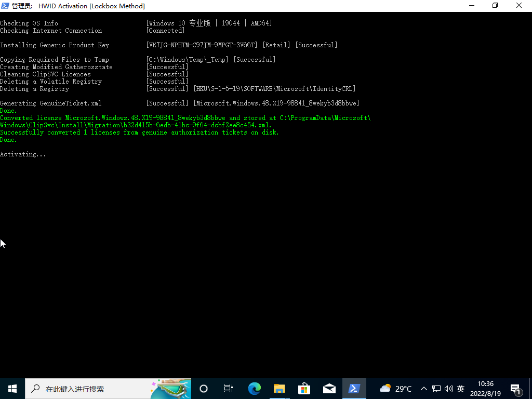Expand hidden system tray icons
This screenshot has width=532, height=399.
click(423, 388)
